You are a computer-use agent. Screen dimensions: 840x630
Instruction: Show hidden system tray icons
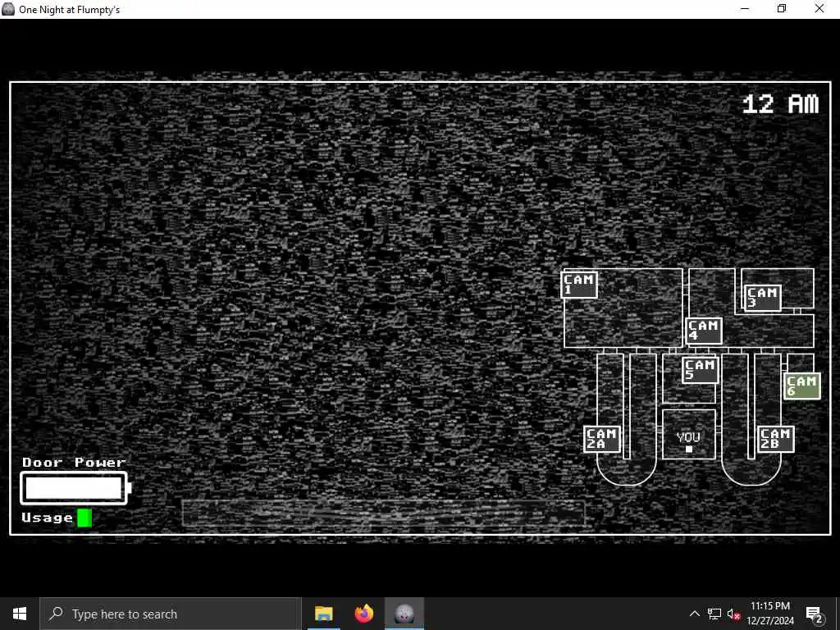[x=694, y=614]
